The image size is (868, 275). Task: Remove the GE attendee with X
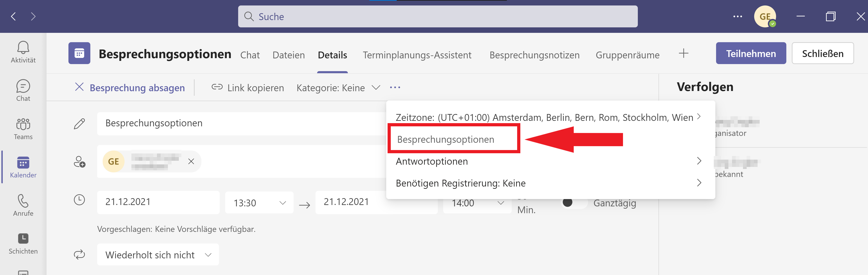(x=191, y=161)
